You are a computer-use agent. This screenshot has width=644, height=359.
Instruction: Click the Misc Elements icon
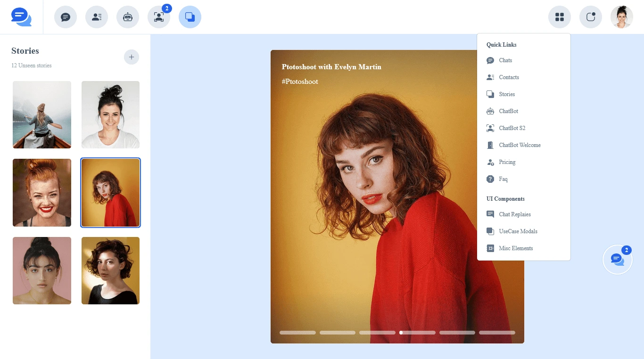pos(490,248)
